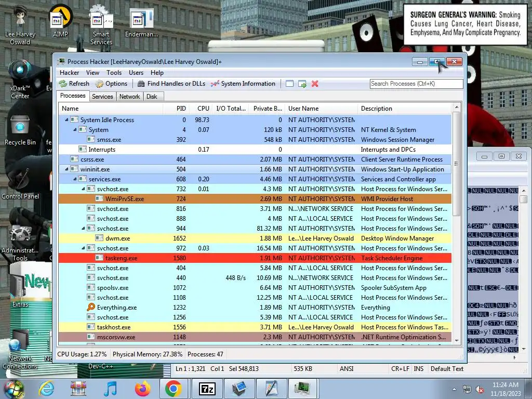The height and width of the screenshot is (399, 532).
Task: Sort by the Name column header
Action: point(111,109)
